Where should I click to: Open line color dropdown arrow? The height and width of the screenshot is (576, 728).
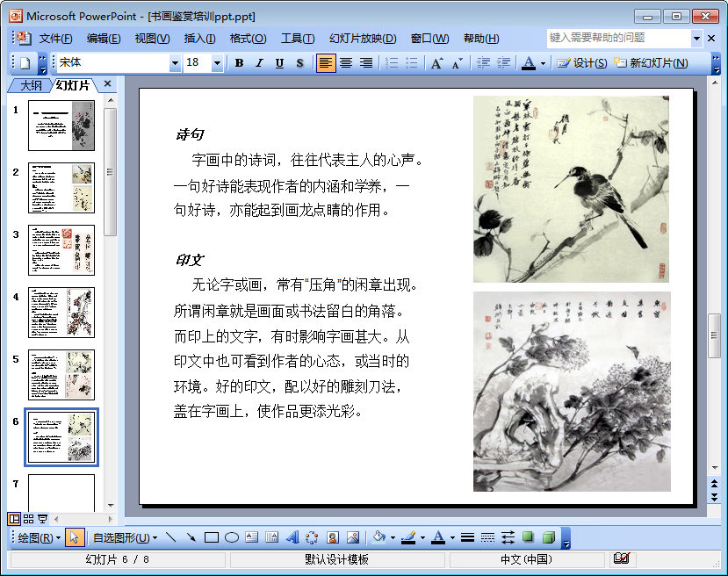[x=422, y=537]
